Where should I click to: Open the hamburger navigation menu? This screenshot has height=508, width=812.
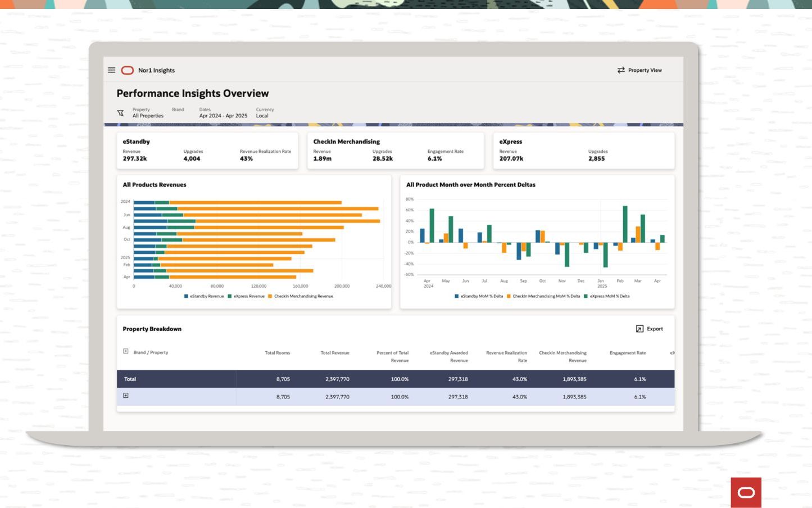[x=111, y=70]
